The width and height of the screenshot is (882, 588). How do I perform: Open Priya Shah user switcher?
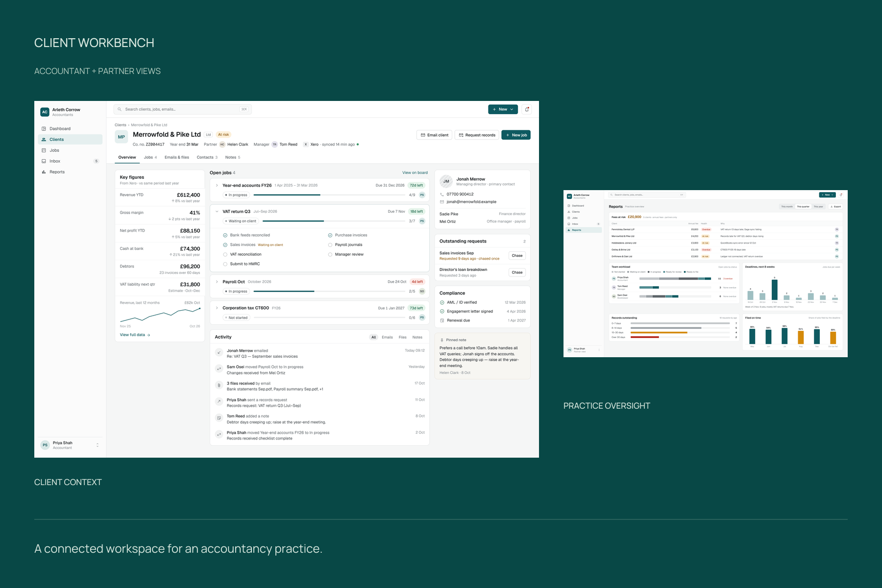pos(70,445)
